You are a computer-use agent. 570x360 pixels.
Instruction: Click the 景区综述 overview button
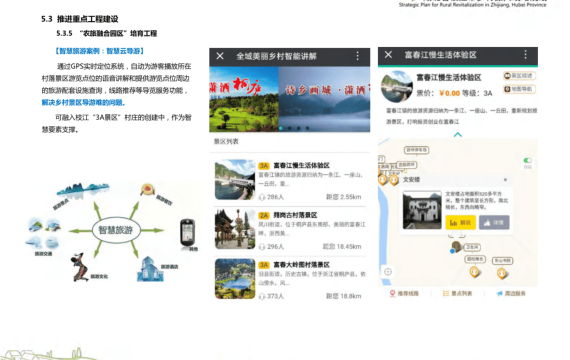pos(519,76)
